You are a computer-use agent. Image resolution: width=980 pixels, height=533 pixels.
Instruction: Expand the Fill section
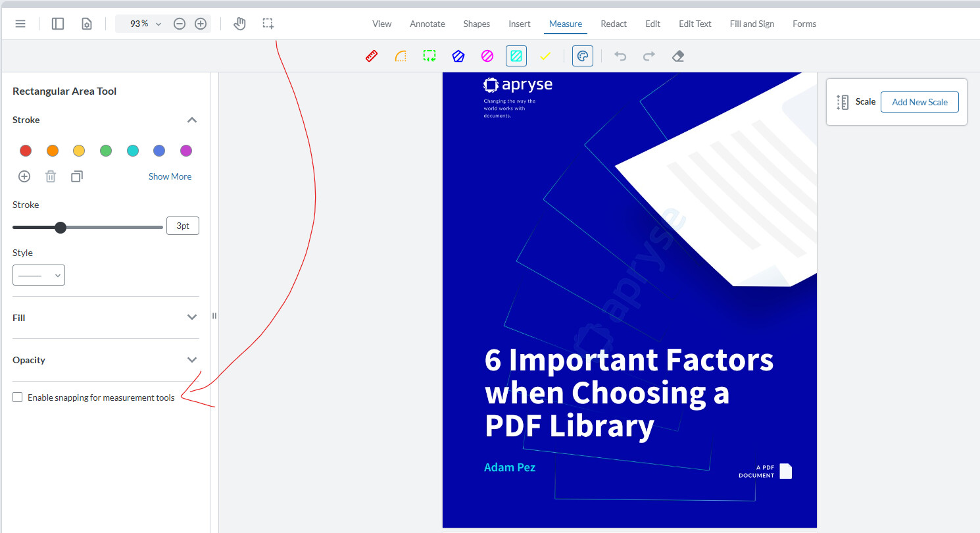pyautogui.click(x=191, y=317)
